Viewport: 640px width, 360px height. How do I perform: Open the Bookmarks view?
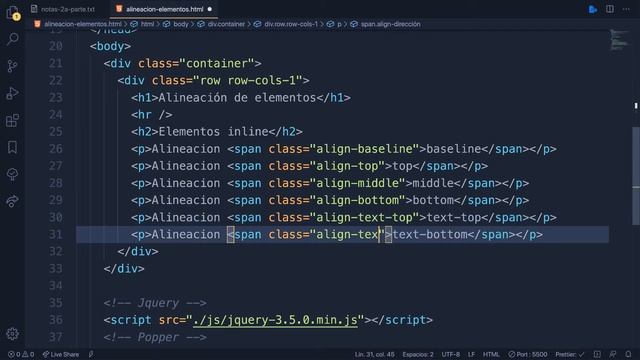(13, 147)
